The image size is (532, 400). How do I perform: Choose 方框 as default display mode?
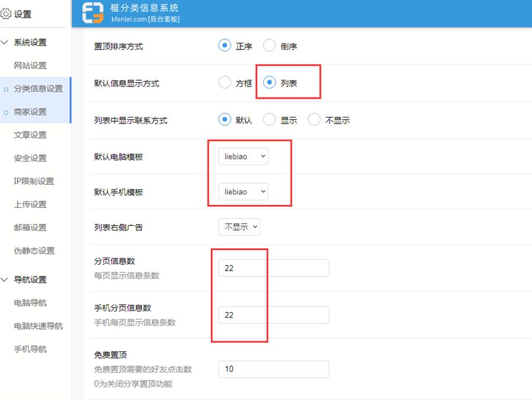225,83
